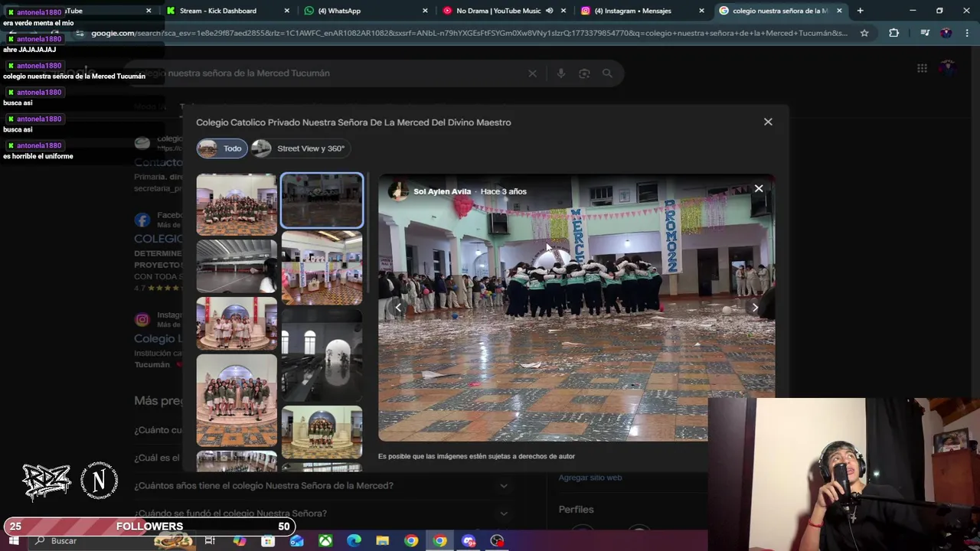Open a new browser tab
Viewport: 980px width, 551px height.
tap(860, 11)
